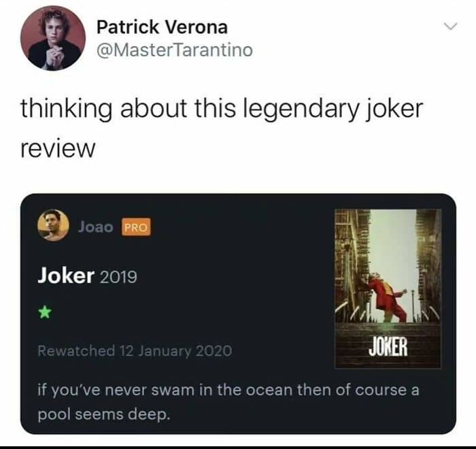This screenshot has height=449, width=476.
Task: Click the orange PRO badge
Action: pyautogui.click(x=136, y=227)
